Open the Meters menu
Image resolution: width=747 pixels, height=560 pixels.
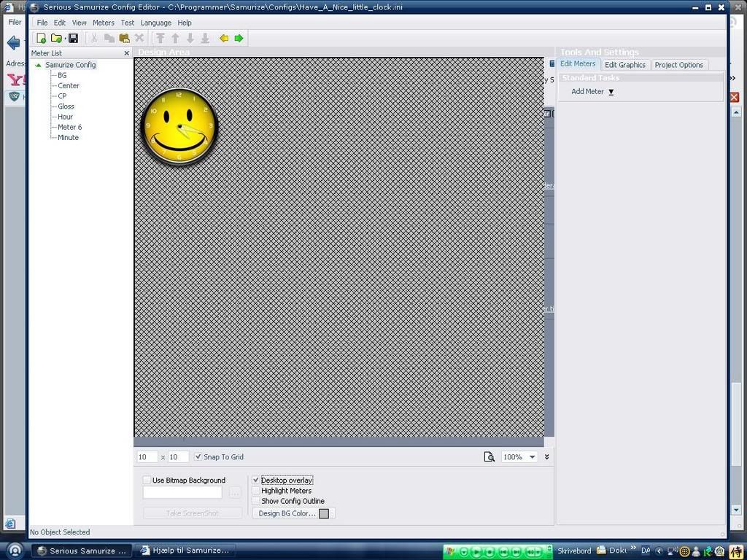click(104, 23)
